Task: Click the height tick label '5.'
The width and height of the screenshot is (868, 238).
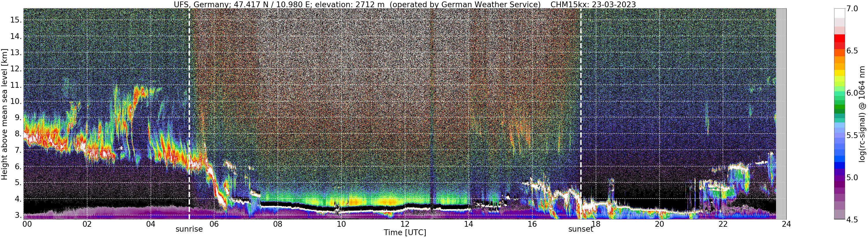Action: (x=18, y=183)
